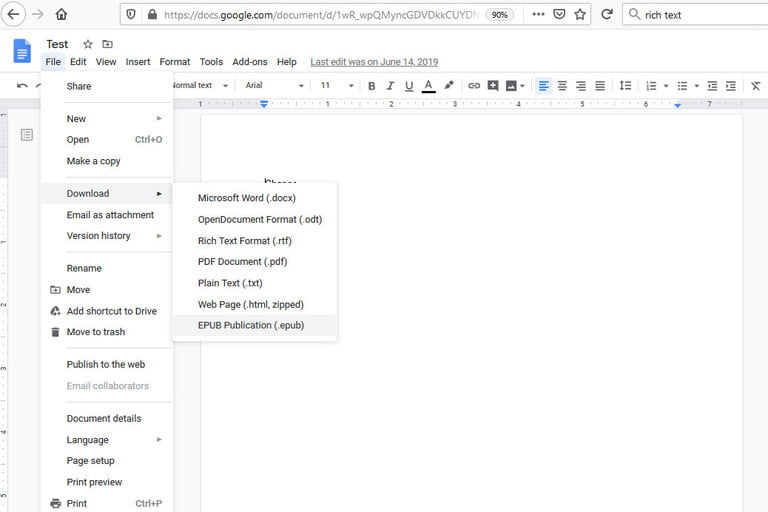The width and height of the screenshot is (768, 512).
Task: Click the undo arrow icon
Action: (x=22, y=86)
